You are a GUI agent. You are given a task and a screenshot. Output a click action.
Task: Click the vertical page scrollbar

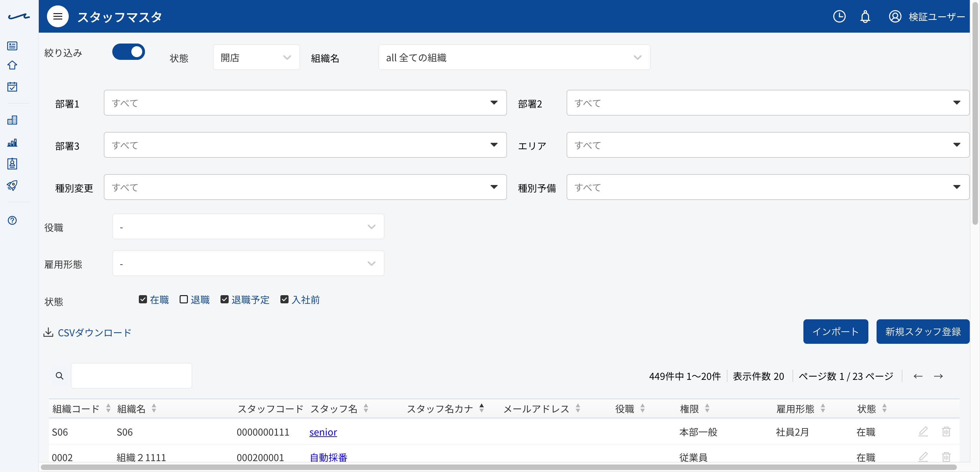click(975, 114)
